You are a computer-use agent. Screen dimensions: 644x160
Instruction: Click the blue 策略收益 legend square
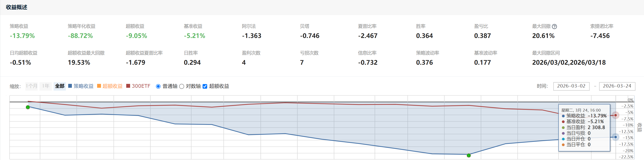70,86
